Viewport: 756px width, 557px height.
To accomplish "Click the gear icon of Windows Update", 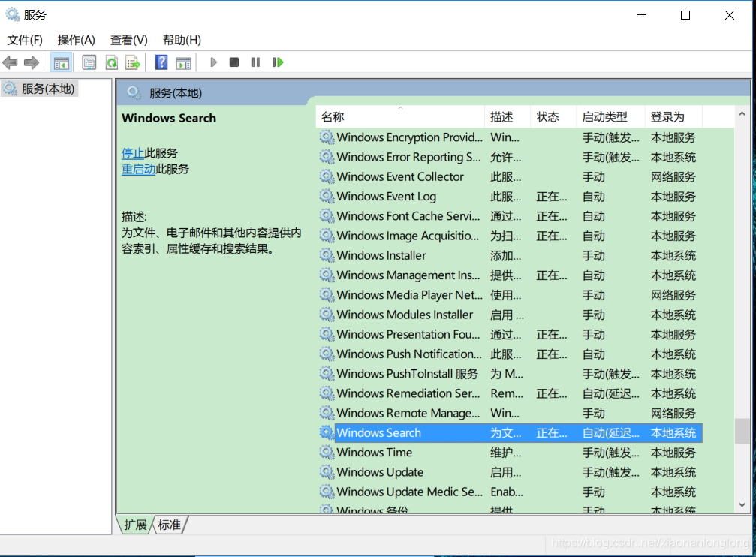I will [327, 471].
